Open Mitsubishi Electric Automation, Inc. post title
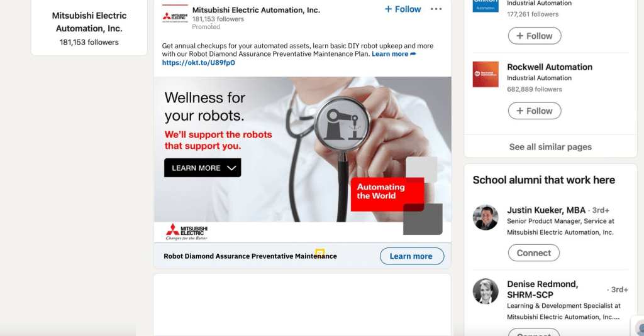 tap(256, 10)
